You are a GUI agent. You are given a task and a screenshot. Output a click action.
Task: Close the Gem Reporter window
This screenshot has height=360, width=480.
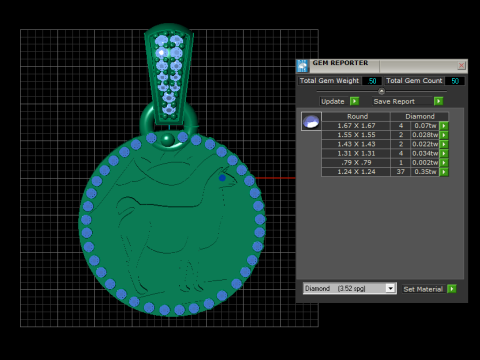pos(461,66)
